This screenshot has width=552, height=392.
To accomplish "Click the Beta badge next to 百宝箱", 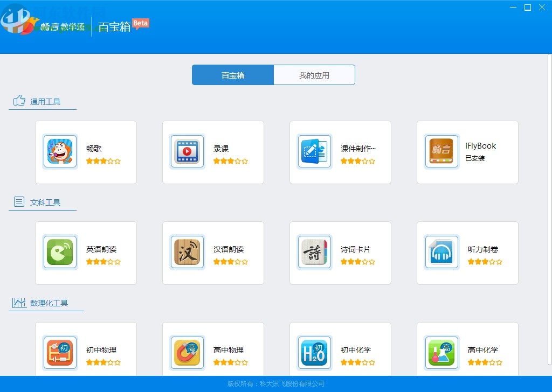I will pos(141,24).
